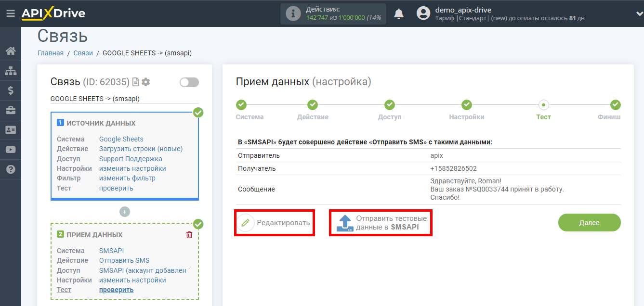
Task: Delete data receiver with trash icon
Action: pyautogui.click(x=189, y=235)
